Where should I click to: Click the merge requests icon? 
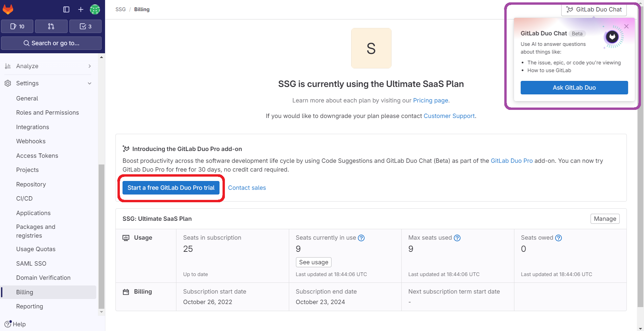coord(51,26)
